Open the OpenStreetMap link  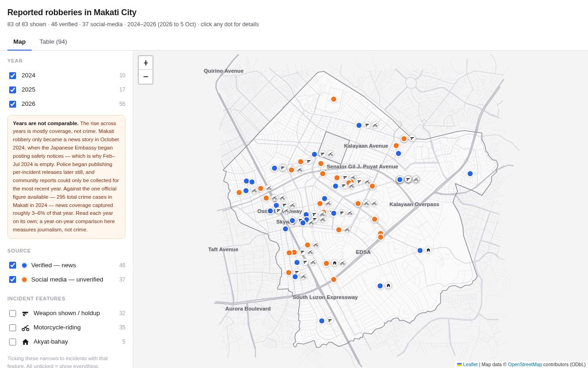pyautogui.click(x=525, y=364)
